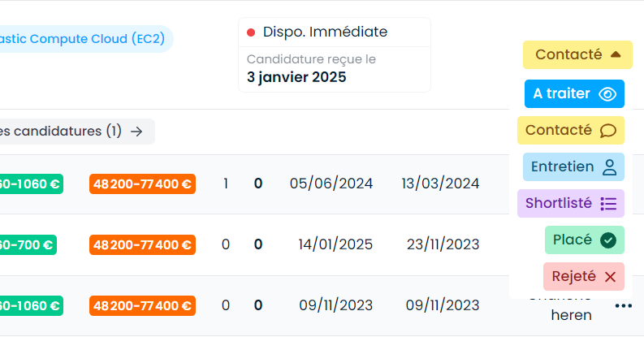Set status to Placé
Image resolution: width=644 pixels, height=337 pixels.
585,240
